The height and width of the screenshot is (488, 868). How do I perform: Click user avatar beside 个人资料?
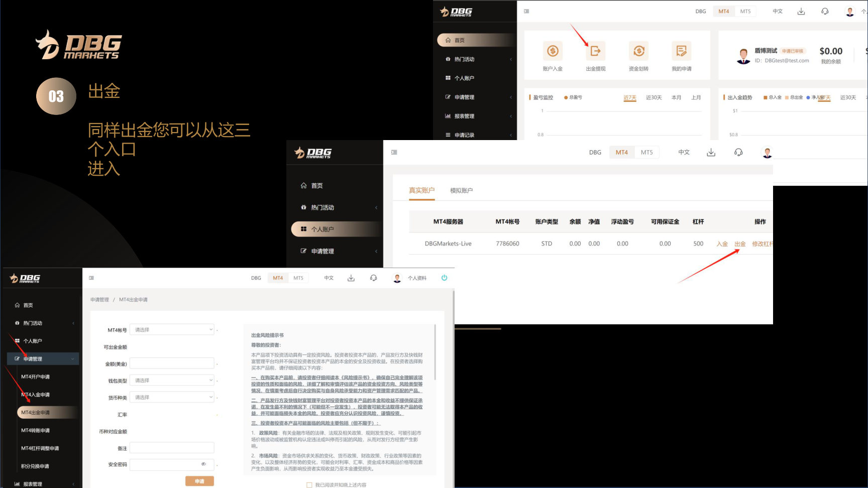(x=397, y=278)
